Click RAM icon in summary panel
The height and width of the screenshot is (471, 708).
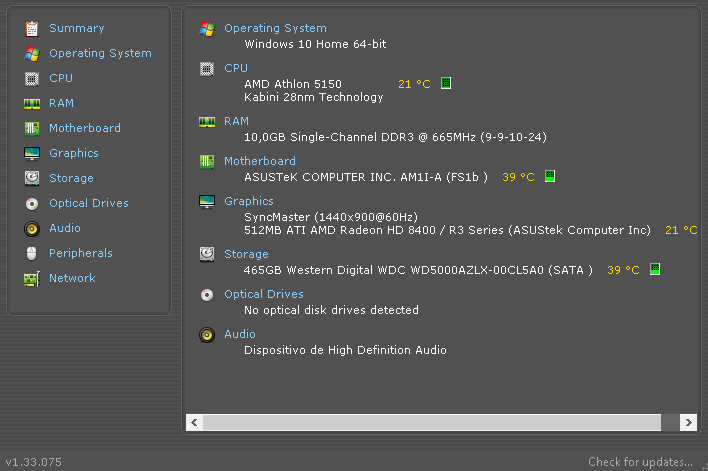click(207, 122)
